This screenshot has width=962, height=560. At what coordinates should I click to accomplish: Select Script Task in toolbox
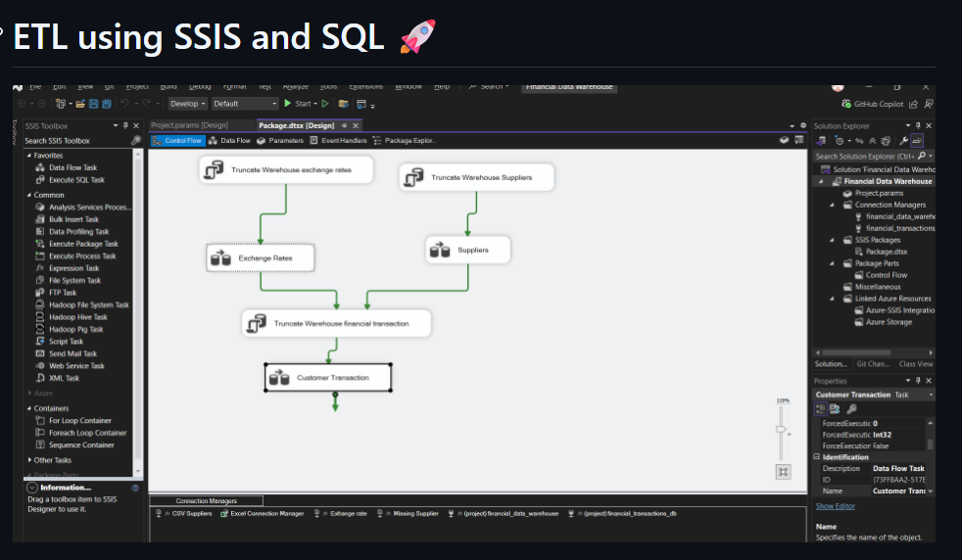tap(66, 342)
